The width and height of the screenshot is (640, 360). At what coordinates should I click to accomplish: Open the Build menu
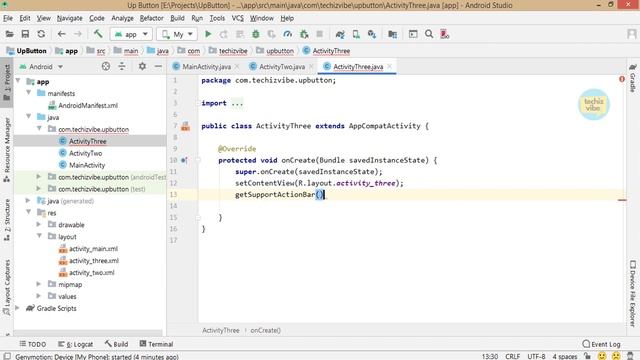(x=177, y=18)
